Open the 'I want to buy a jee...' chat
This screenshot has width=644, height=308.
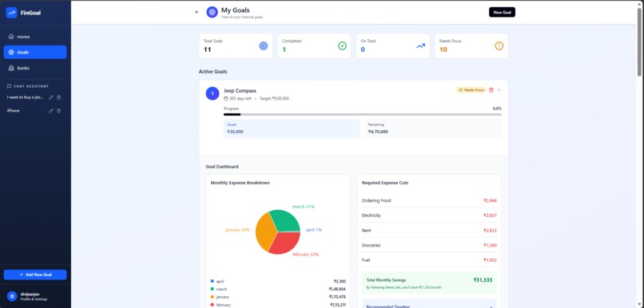26,97
